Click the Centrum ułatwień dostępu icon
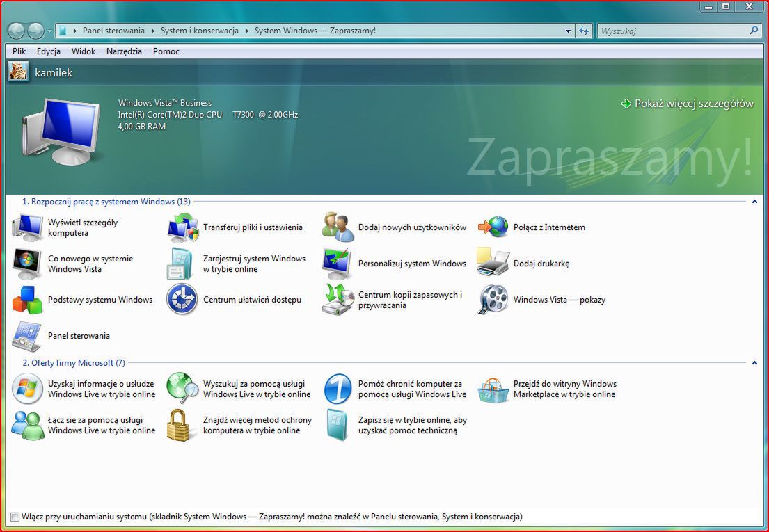Screen dimensions: 769x532 tap(182, 300)
